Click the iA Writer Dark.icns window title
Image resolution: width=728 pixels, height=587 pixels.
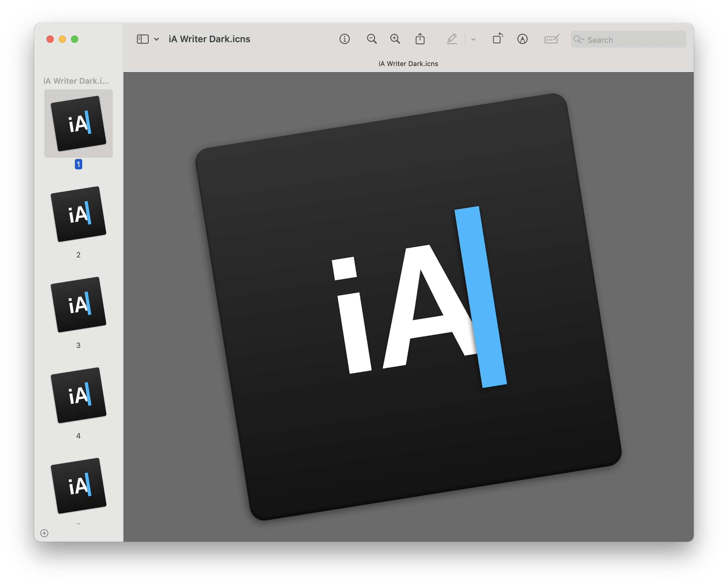209,39
